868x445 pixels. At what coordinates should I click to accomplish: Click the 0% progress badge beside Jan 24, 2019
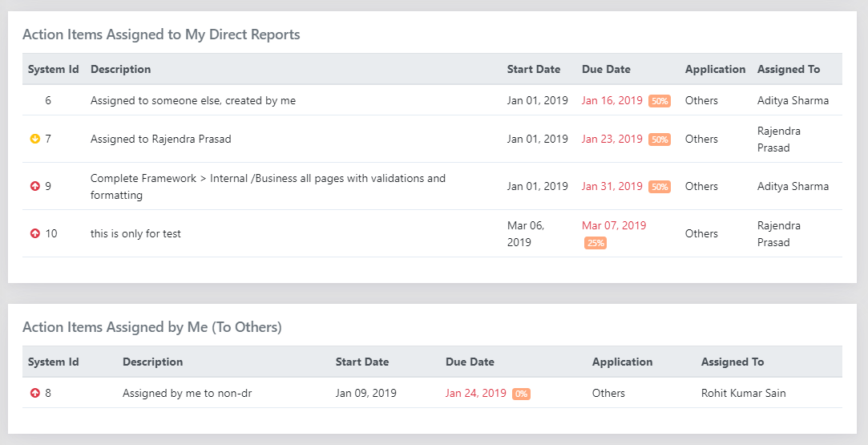(x=521, y=394)
